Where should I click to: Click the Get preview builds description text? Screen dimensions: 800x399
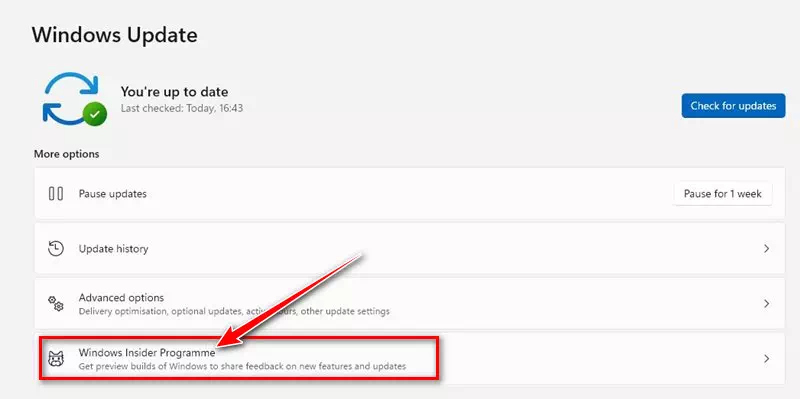click(242, 366)
